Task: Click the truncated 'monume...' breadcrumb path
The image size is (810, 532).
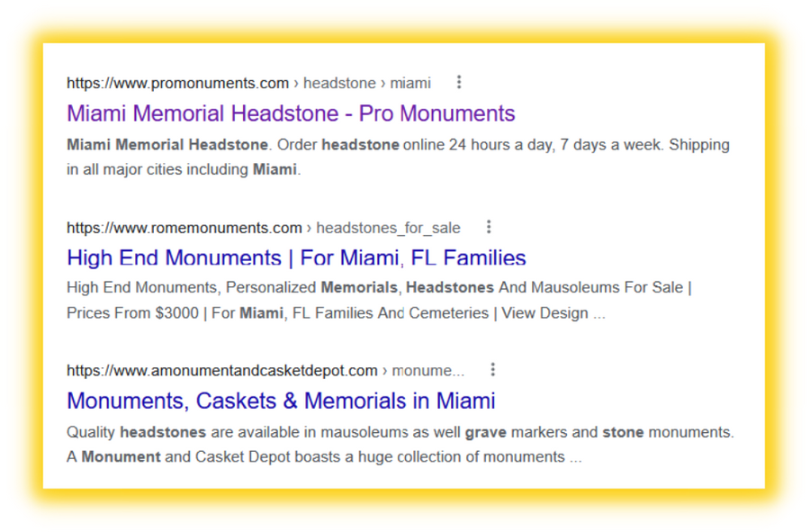Action: coord(428,370)
